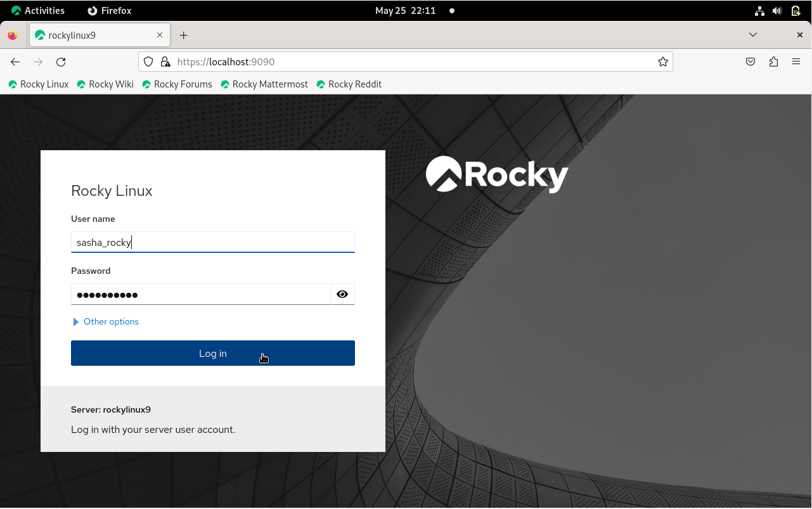Click the User name input field

tap(212, 242)
